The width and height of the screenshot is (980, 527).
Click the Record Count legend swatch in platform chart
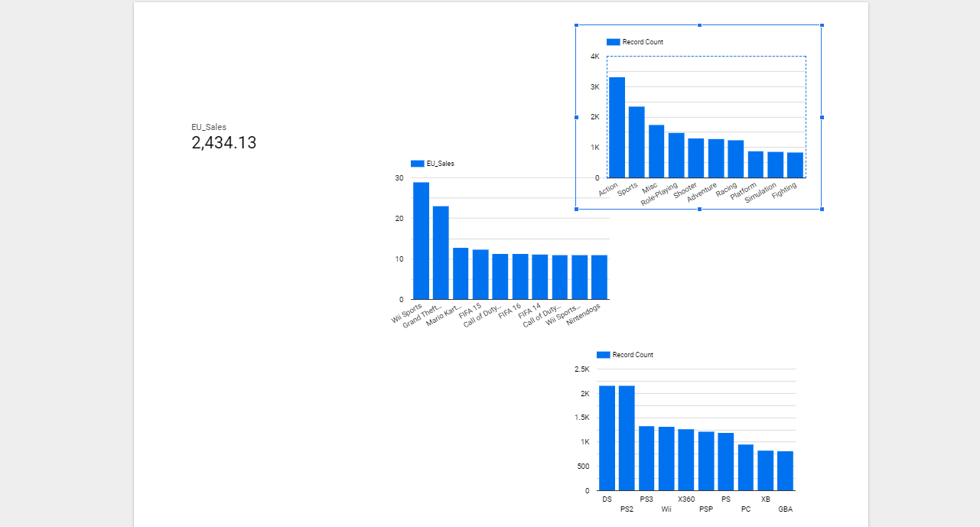pyautogui.click(x=603, y=355)
